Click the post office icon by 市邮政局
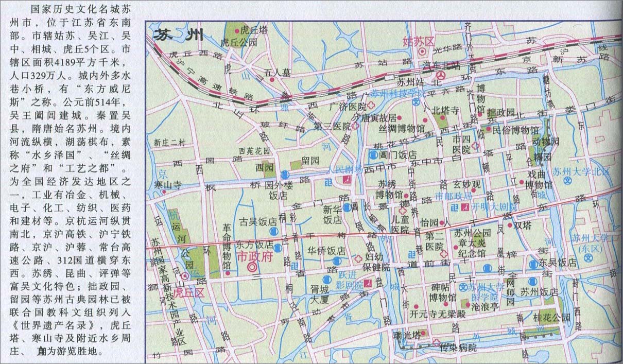 (455, 207)
